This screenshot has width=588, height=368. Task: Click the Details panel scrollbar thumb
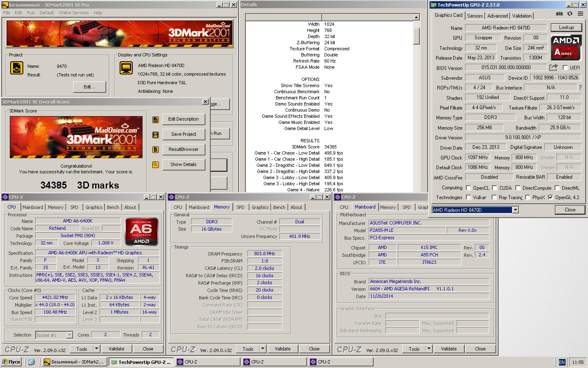416,36
